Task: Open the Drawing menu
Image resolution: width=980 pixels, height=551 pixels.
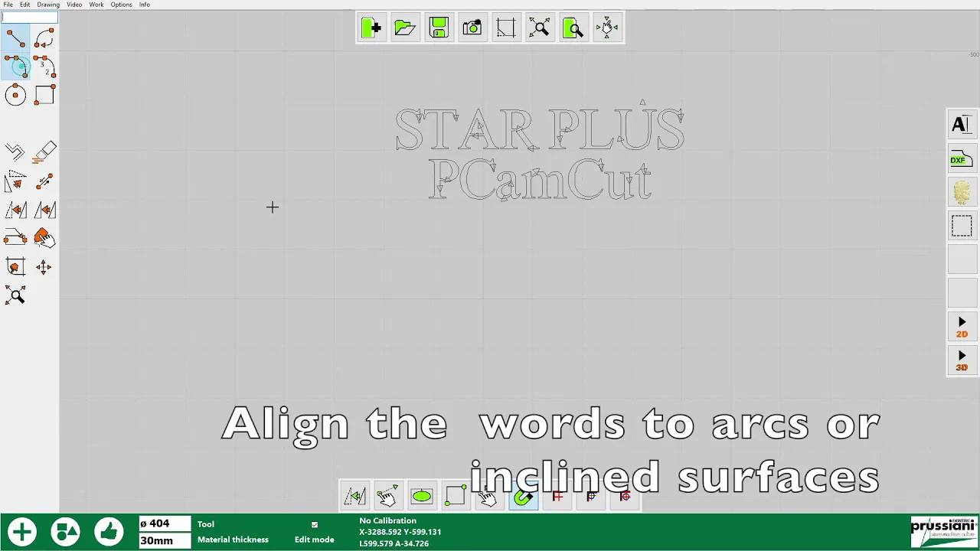Action: pyautogui.click(x=48, y=5)
